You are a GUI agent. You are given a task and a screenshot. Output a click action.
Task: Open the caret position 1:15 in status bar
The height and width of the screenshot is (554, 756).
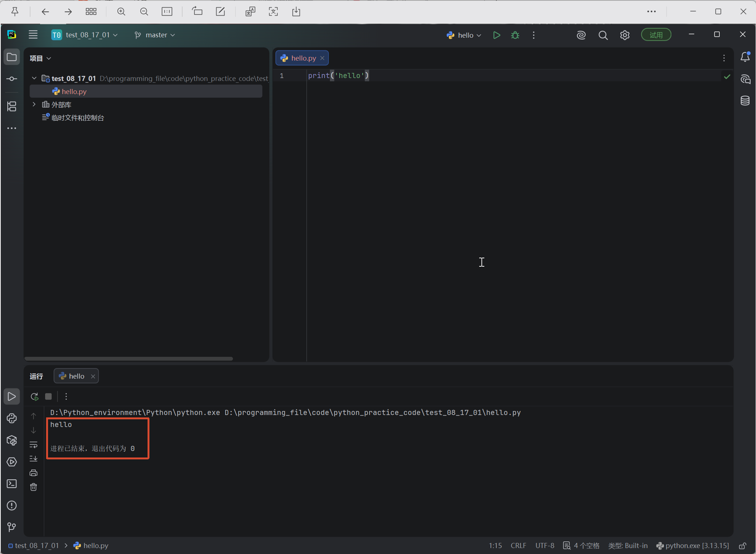495,546
